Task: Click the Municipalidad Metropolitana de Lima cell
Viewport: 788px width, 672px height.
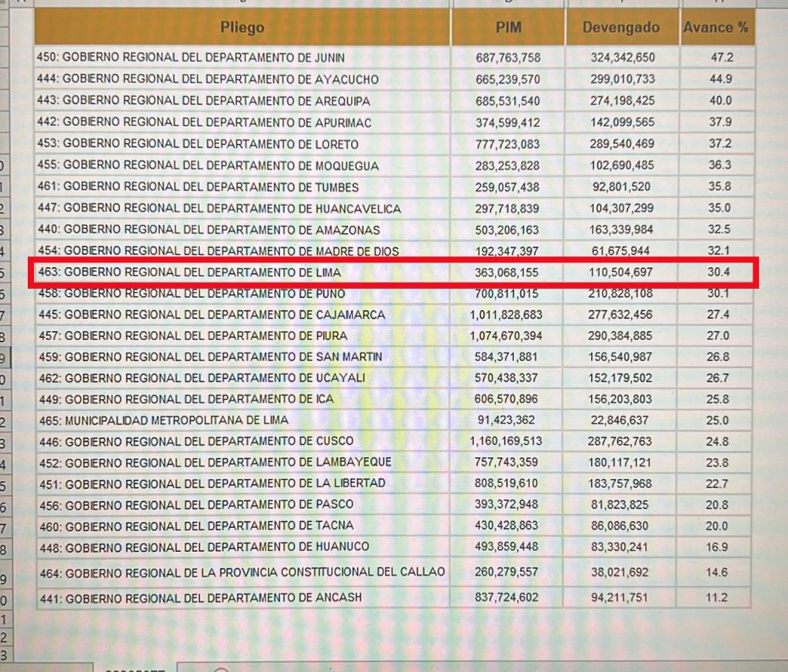Action: (177, 420)
